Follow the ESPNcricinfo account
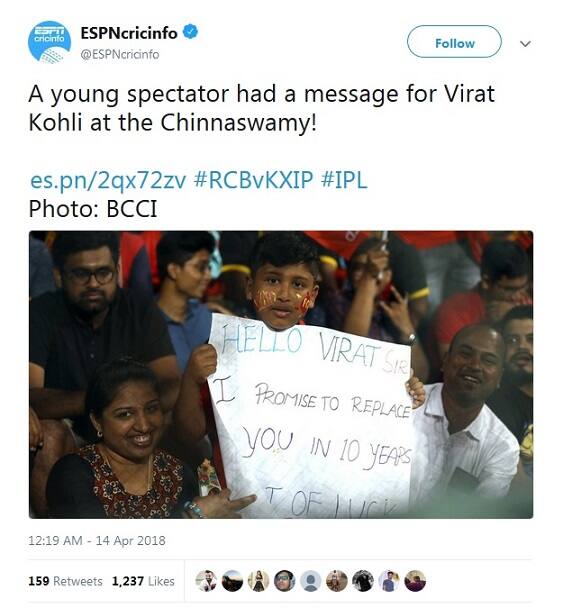Viewport: 563px width, 608px height. (x=454, y=42)
